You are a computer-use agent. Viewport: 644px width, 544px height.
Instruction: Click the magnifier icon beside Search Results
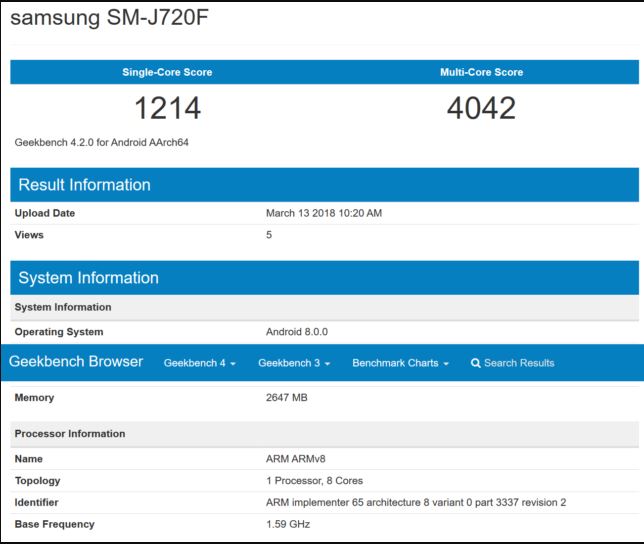point(476,363)
